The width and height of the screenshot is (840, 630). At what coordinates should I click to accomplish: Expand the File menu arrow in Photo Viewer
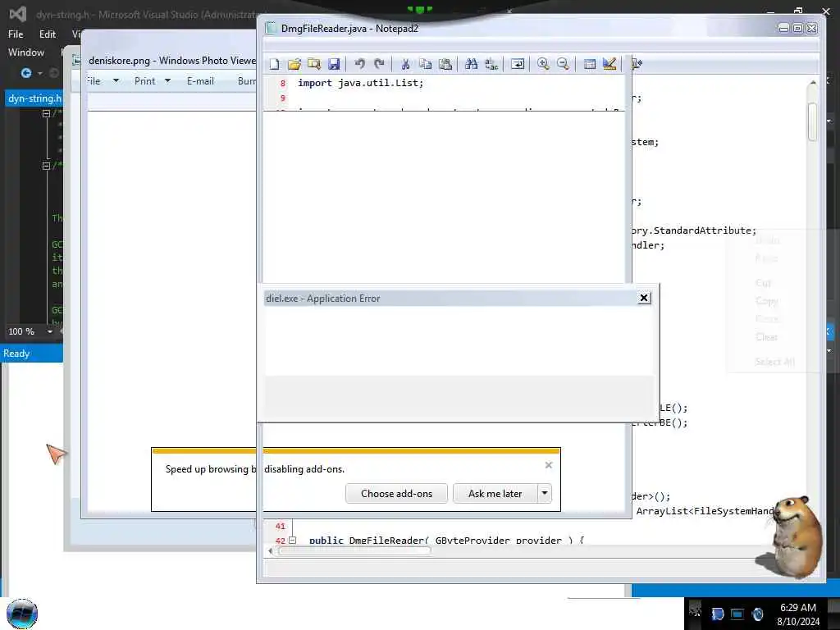point(116,81)
